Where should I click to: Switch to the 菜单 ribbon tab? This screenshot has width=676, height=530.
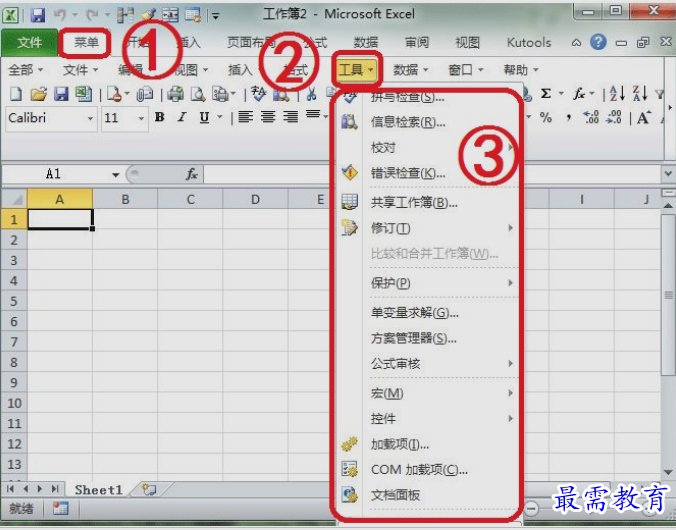click(x=86, y=42)
